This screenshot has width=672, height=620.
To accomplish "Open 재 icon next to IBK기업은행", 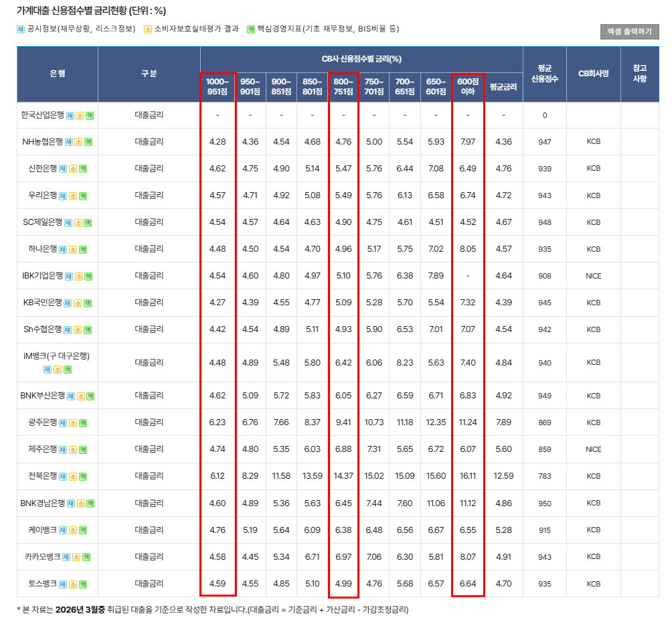I will pyautogui.click(x=68, y=276).
